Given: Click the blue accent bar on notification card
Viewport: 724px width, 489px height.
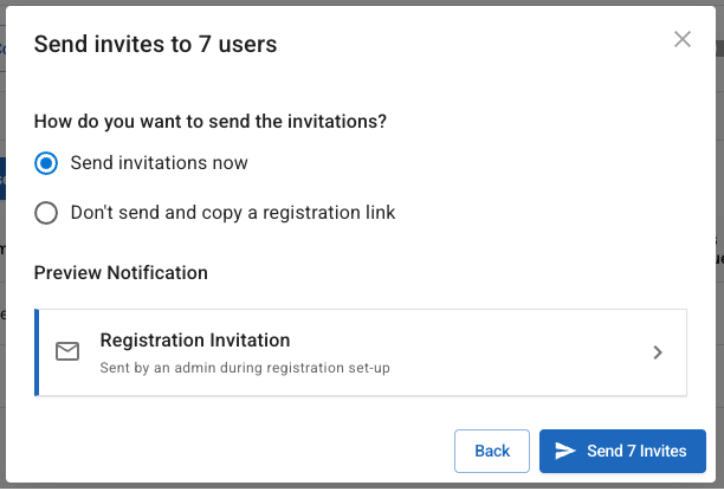Looking at the screenshot, I should pos(37,352).
